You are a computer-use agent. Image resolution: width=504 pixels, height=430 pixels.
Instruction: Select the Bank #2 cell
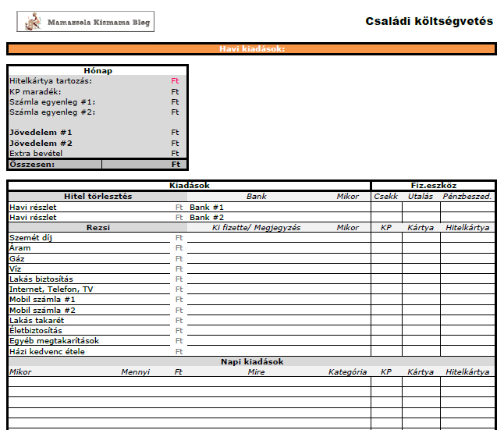click(x=207, y=217)
